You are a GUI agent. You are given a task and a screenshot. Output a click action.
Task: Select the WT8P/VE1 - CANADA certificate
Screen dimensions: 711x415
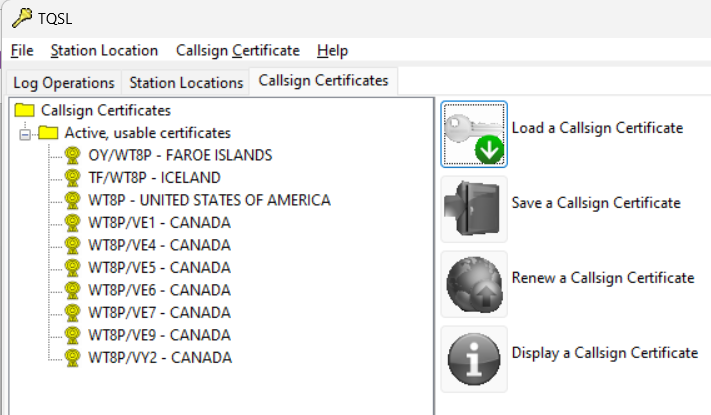tap(159, 222)
